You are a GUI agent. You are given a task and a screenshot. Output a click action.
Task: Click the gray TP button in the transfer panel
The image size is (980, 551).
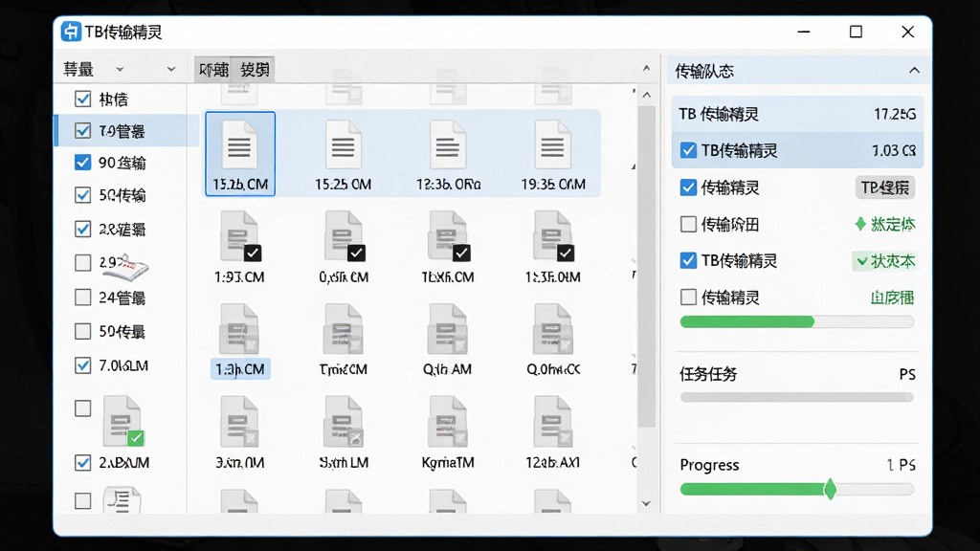pos(885,187)
